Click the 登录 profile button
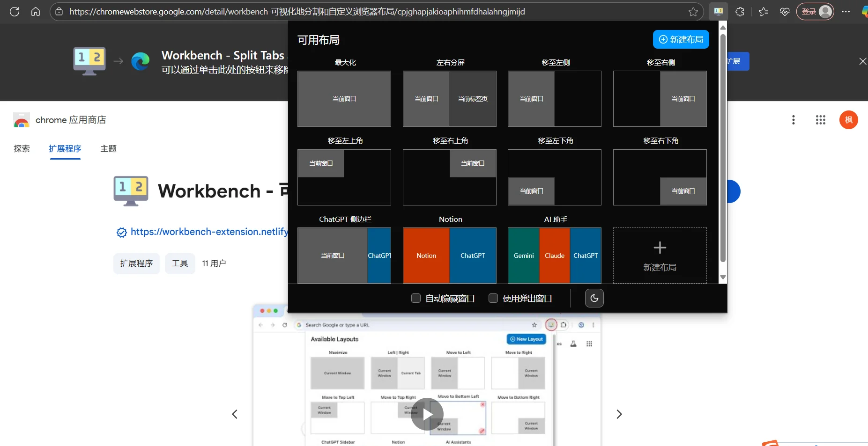Viewport: 868px width, 446px height. click(x=815, y=12)
